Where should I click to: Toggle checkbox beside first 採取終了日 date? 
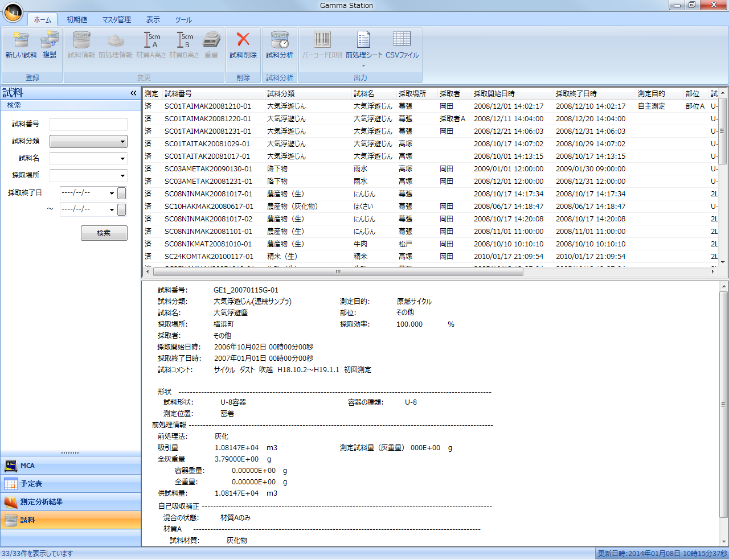pos(121,193)
